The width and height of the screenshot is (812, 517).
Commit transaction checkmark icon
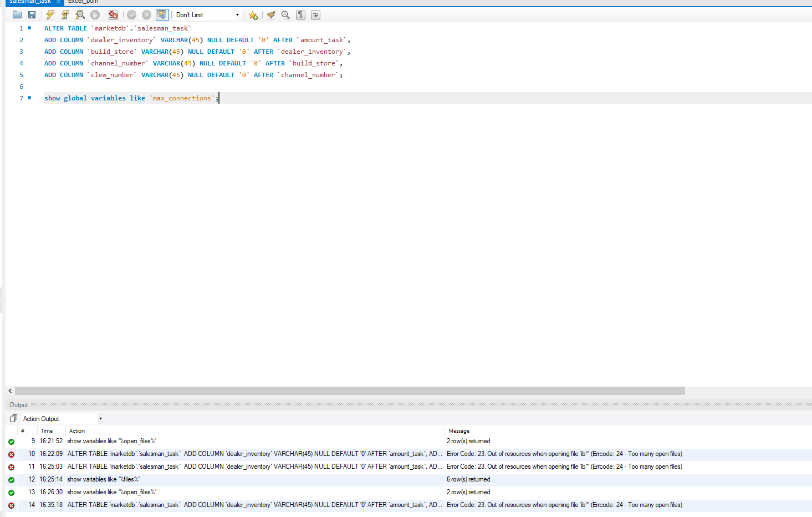point(131,15)
